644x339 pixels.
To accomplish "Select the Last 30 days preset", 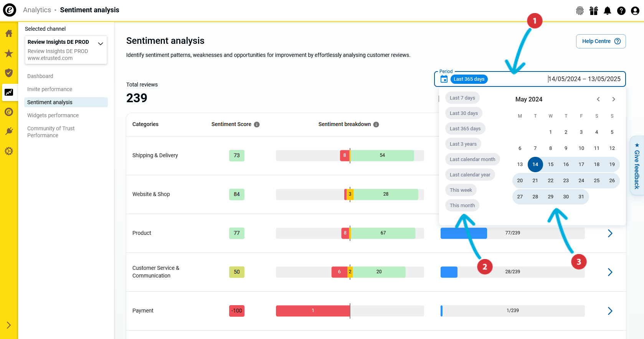I will pyautogui.click(x=464, y=113).
